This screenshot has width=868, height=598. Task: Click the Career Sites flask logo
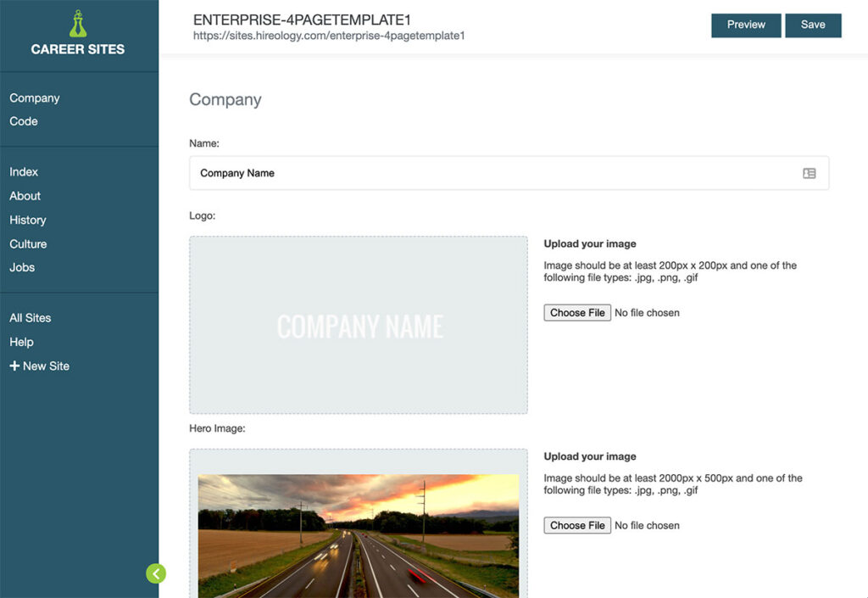[78, 24]
